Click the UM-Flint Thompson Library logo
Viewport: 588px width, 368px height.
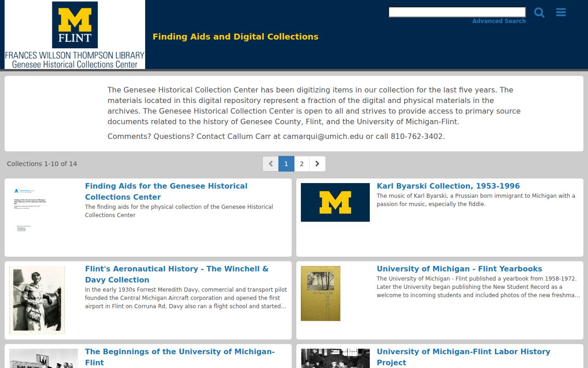[x=75, y=34]
